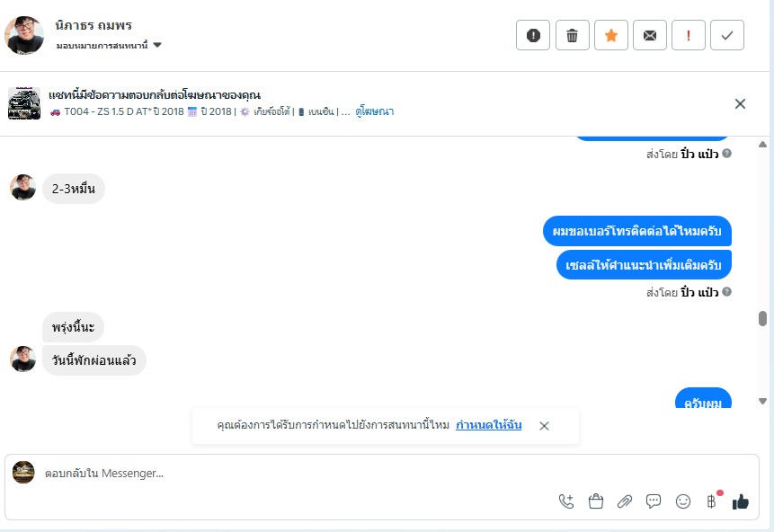Image resolution: width=774 pixels, height=532 pixels.
Task: Delete conversation with trash icon
Action: pyautogui.click(x=572, y=36)
